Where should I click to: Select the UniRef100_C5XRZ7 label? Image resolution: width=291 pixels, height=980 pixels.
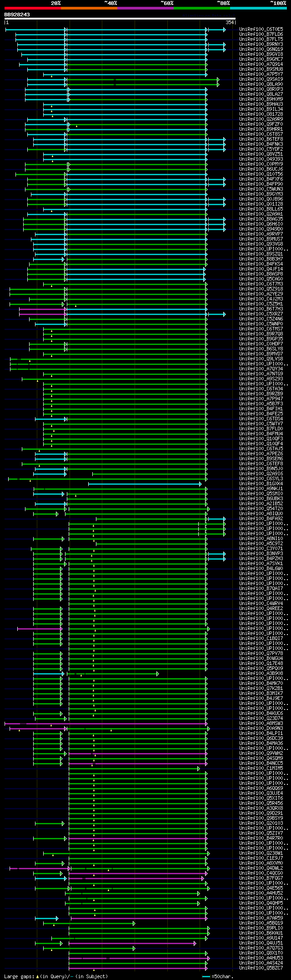(261, 314)
